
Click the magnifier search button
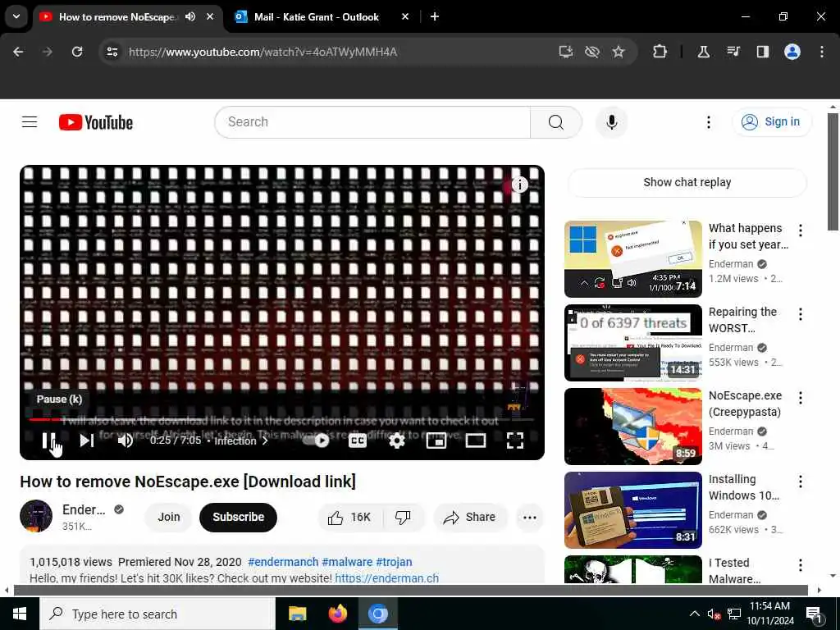point(556,122)
